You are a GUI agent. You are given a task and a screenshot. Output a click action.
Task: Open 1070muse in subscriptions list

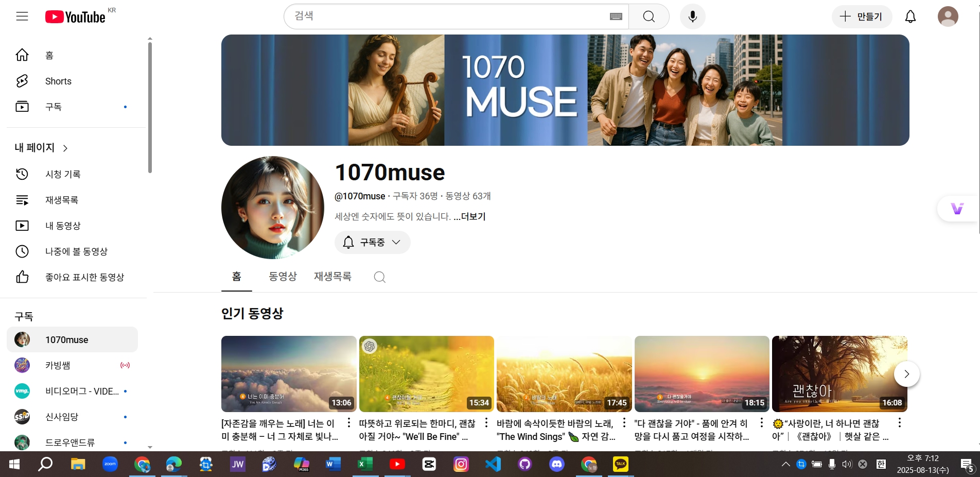73,339
